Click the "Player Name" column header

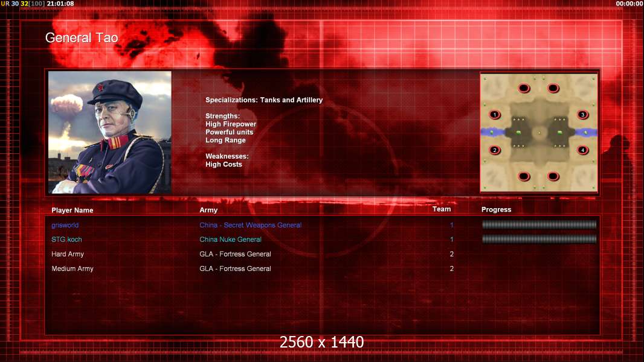point(72,211)
